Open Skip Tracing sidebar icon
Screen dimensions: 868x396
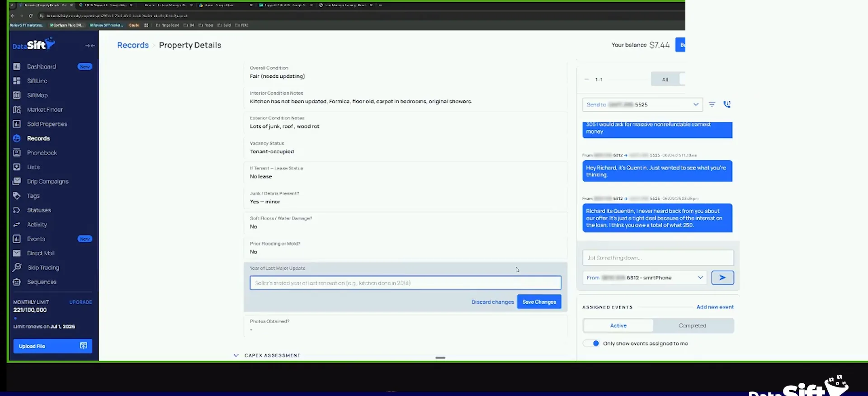17,268
